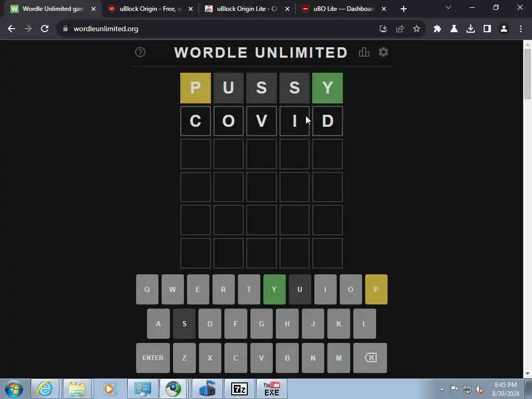
Task: Close the Wordle Unlimited tab
Action: pyautogui.click(x=94, y=9)
